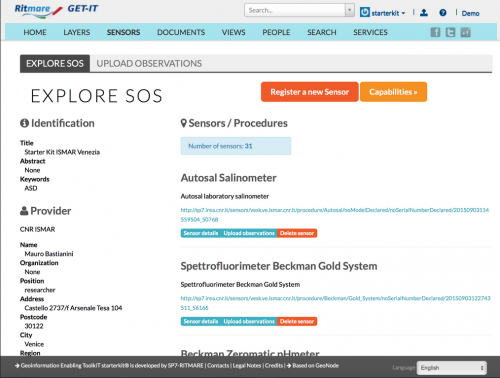Screen dimensions: 500x378
Task: Click the Capabilities button
Action: [393, 92]
